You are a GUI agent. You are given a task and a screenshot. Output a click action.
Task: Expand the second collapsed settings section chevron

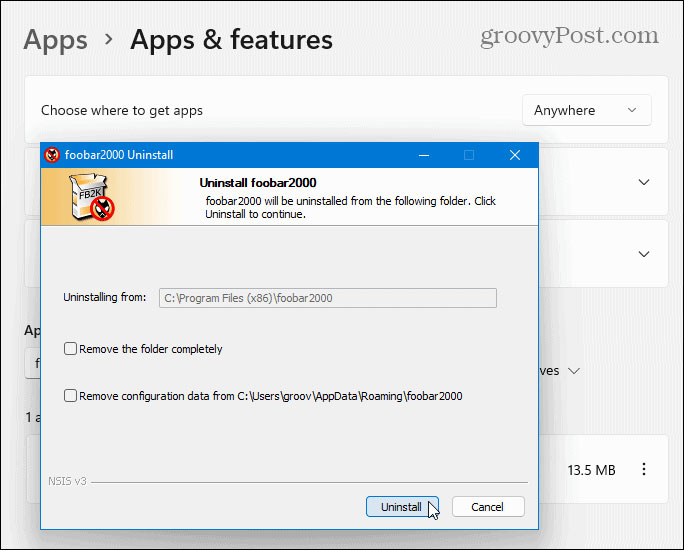[644, 254]
